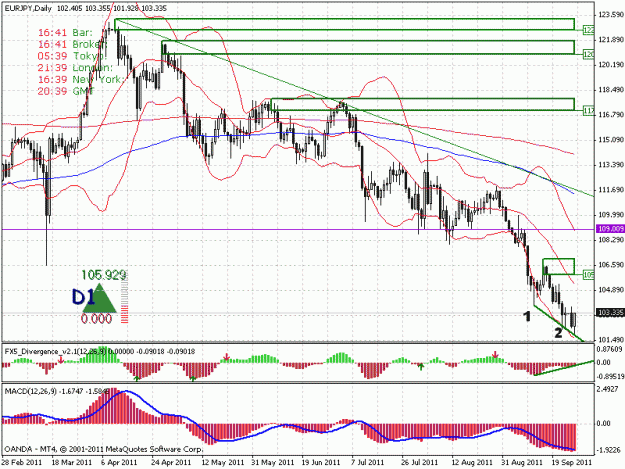Click the 24 Apr 2011 date label
Screen dimensions: 625x469
pos(171,462)
